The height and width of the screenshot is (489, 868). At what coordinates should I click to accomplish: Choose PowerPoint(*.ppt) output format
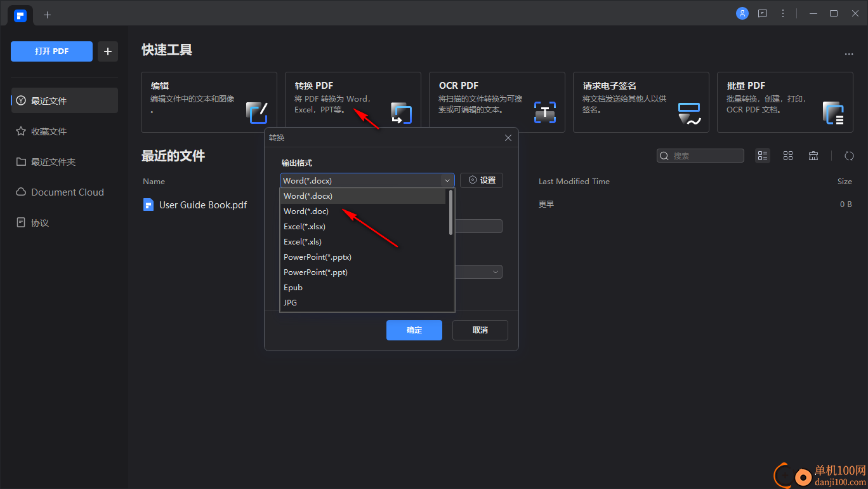[x=363, y=272]
